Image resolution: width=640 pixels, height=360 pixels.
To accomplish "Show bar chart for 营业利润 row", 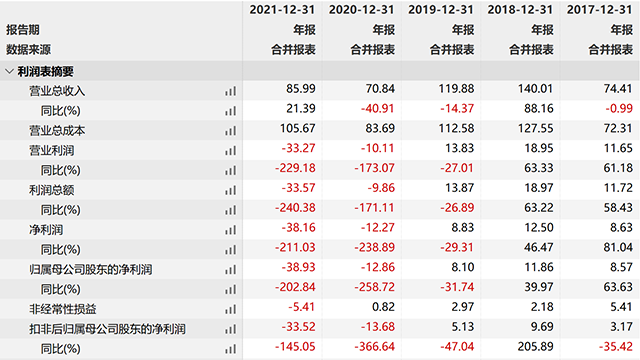I will tap(231, 151).
